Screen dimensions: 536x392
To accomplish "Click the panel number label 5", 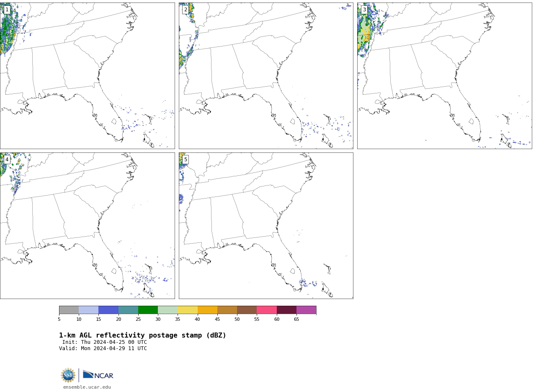I will [186, 160].
